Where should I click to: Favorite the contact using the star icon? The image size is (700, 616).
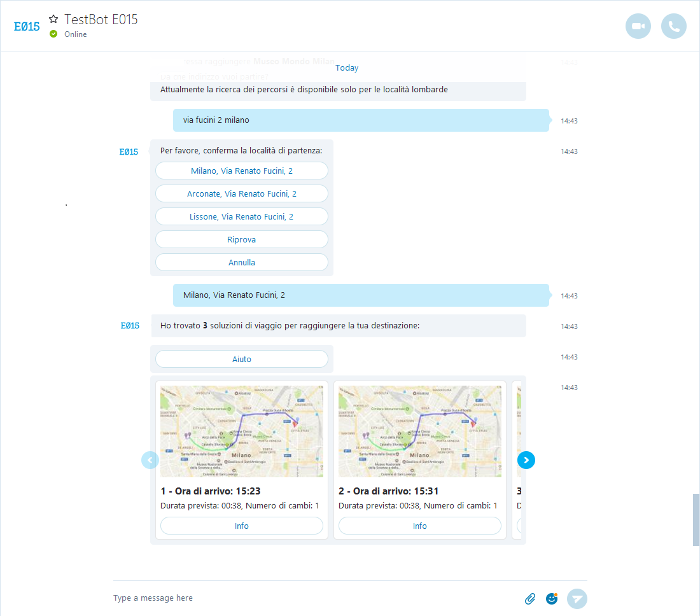53,19
